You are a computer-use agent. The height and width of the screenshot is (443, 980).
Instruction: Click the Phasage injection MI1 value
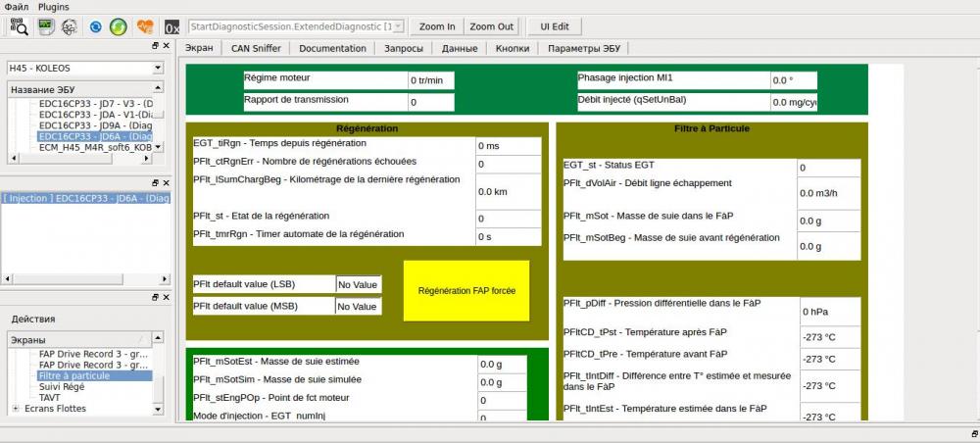[x=793, y=80]
